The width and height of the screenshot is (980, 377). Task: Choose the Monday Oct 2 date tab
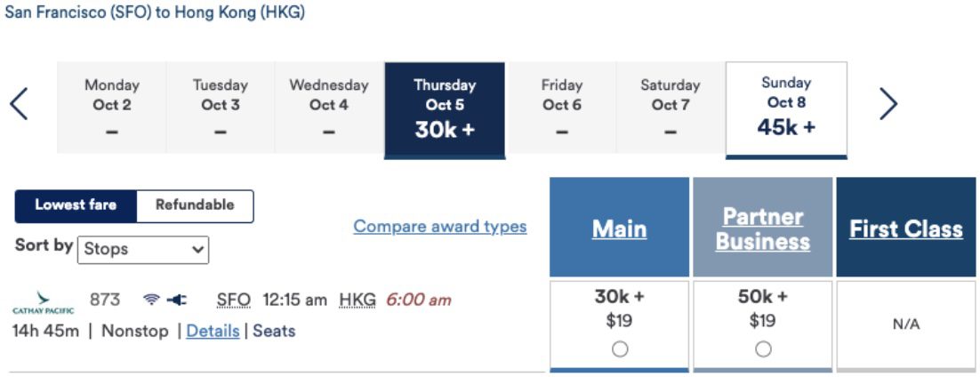click(112, 108)
